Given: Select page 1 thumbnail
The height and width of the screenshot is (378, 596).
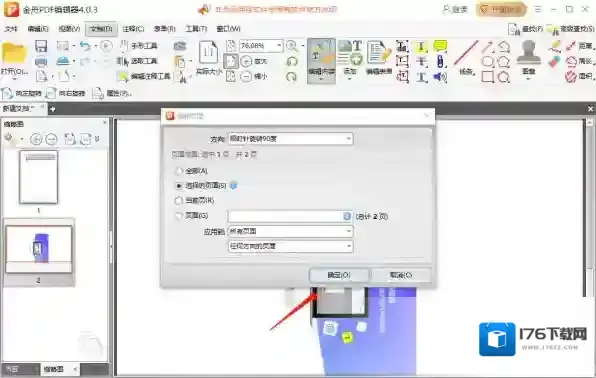Looking at the screenshot, I should point(38,177).
